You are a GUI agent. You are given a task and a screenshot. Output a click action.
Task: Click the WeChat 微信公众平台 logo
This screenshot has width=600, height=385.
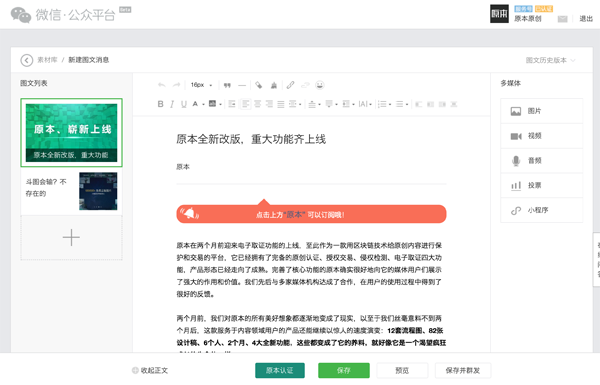coord(63,15)
